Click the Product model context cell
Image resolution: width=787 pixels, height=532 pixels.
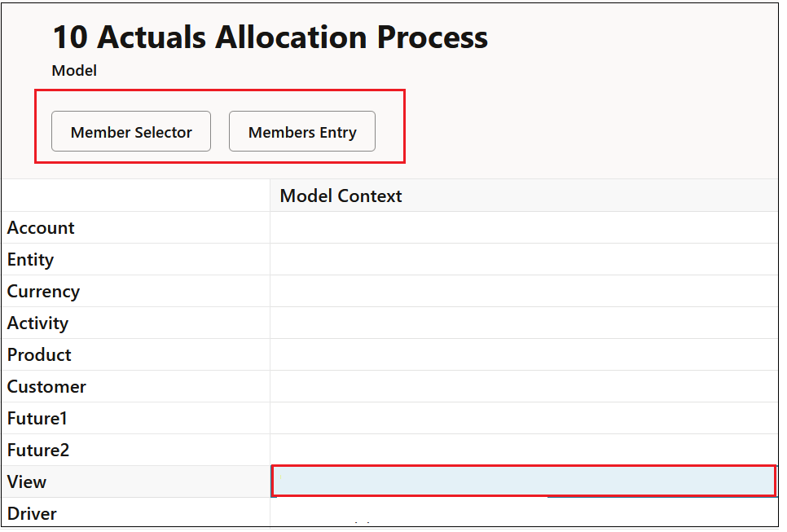524,355
